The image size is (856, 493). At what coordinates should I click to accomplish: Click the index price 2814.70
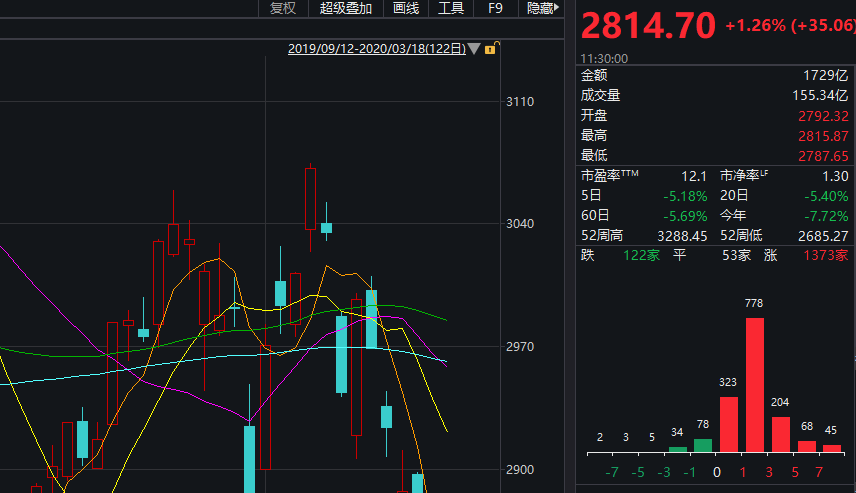(648, 26)
